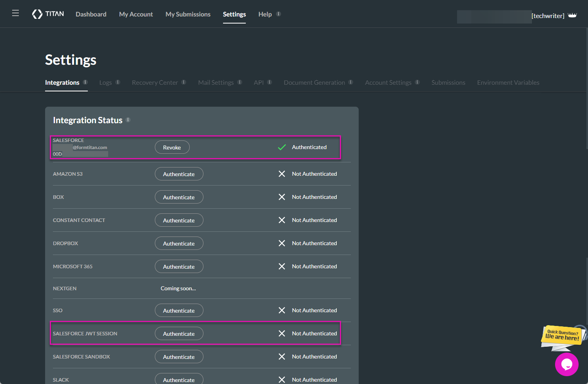This screenshot has height=384, width=588.
Task: Authenticate the Salesforce JWT Session
Action: click(179, 333)
